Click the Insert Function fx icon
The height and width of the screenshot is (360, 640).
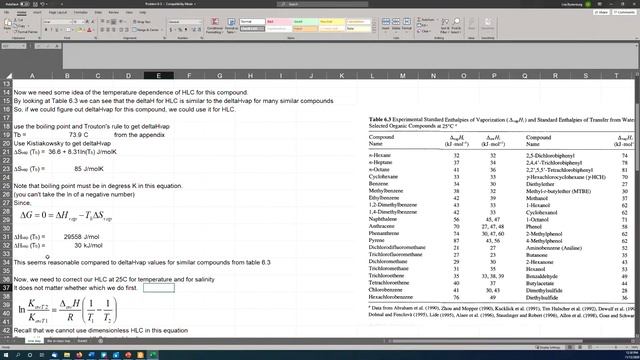(x=57, y=46)
